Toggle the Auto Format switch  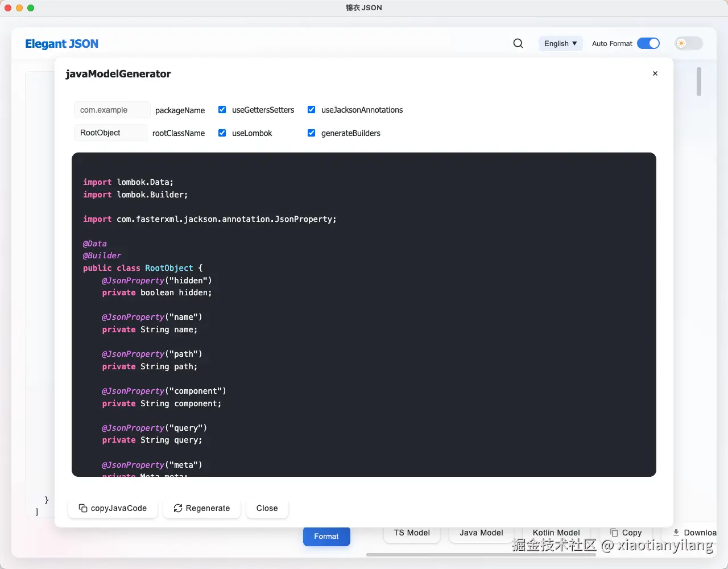[648, 43]
